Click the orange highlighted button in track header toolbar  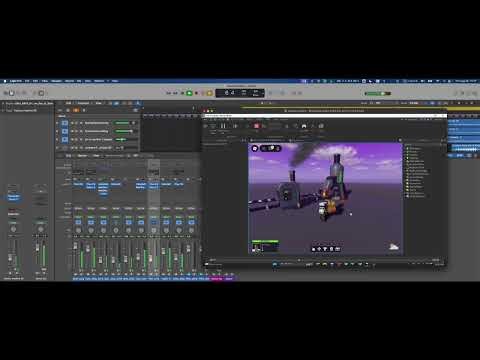pyautogui.click(x=76, y=110)
